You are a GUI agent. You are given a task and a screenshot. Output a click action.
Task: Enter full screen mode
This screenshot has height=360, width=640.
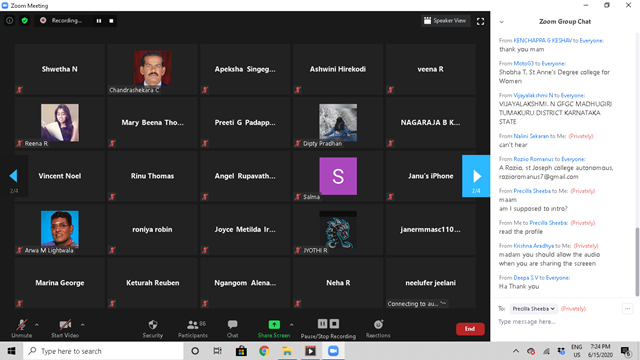coord(480,21)
